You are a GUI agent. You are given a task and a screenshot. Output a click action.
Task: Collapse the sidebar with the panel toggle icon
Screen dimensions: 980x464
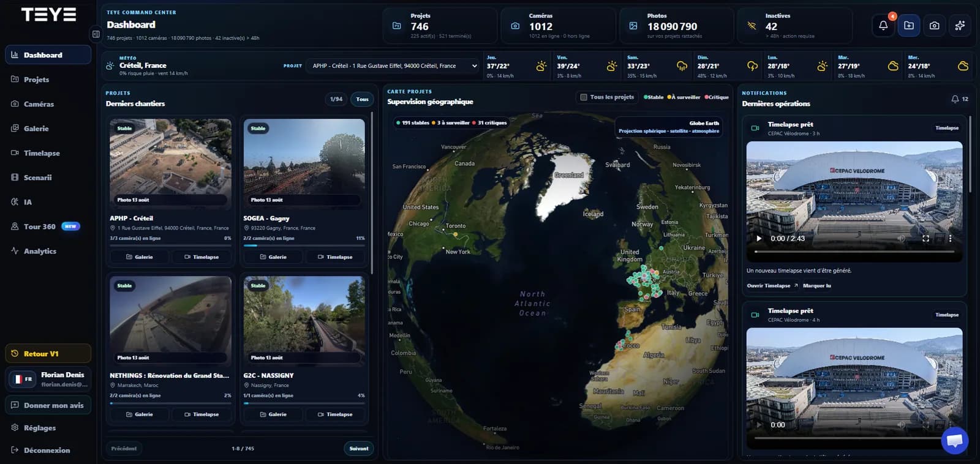(x=96, y=34)
